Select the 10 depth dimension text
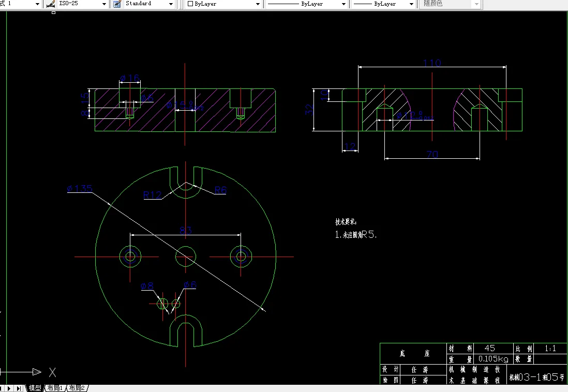568x392 pixels. point(324,95)
